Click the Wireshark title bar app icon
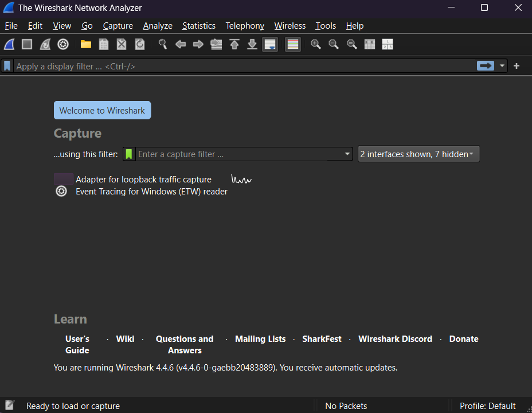This screenshot has height=413, width=532. pos(9,7)
